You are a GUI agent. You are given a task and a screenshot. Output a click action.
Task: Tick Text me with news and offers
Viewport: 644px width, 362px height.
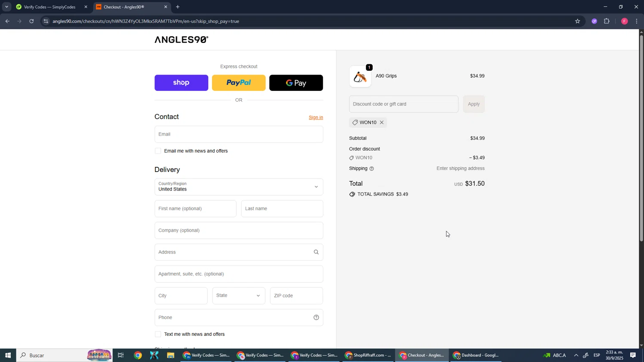pos(158,334)
